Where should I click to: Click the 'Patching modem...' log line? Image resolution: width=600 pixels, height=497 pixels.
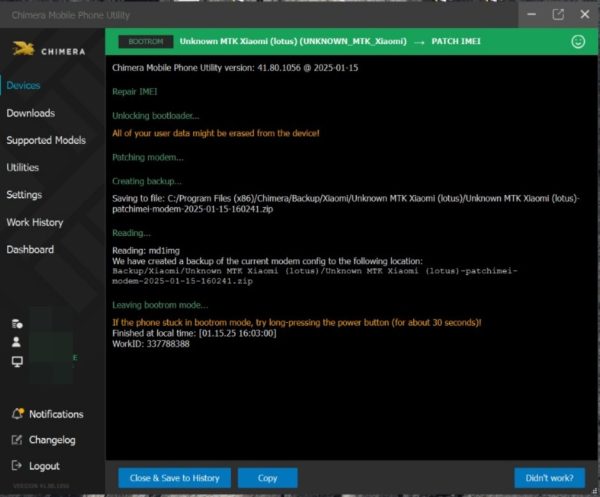148,158
